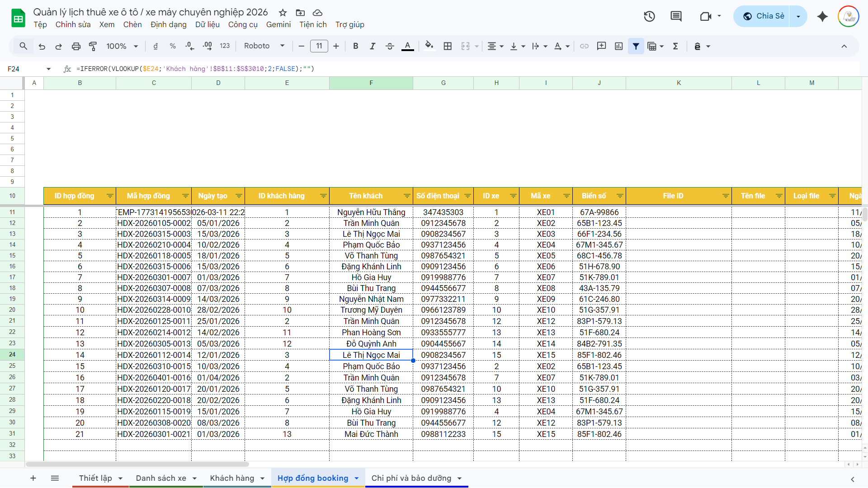868x488 pixels.
Task: Open version history clock icon
Action: pyautogui.click(x=649, y=16)
